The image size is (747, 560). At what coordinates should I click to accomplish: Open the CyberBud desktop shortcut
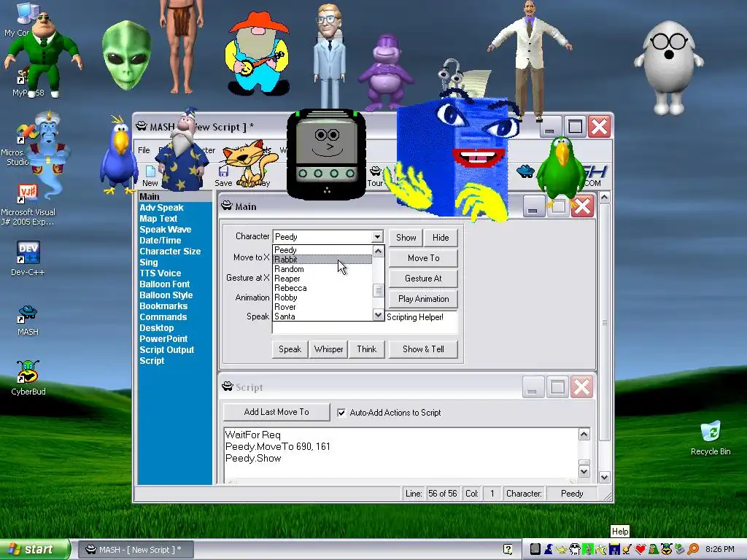(28, 378)
